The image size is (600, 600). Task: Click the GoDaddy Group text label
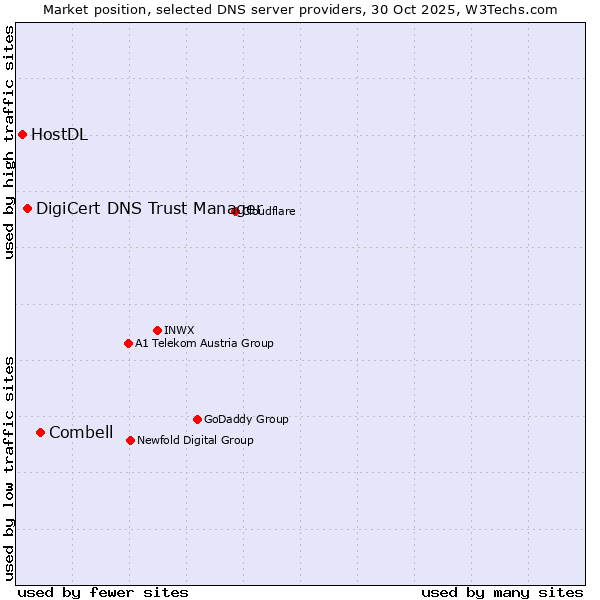(246, 419)
